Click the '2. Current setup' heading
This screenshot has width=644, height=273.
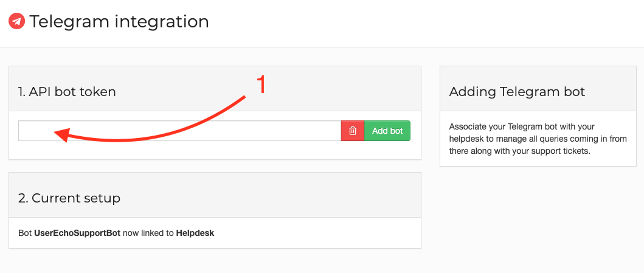[69, 198]
